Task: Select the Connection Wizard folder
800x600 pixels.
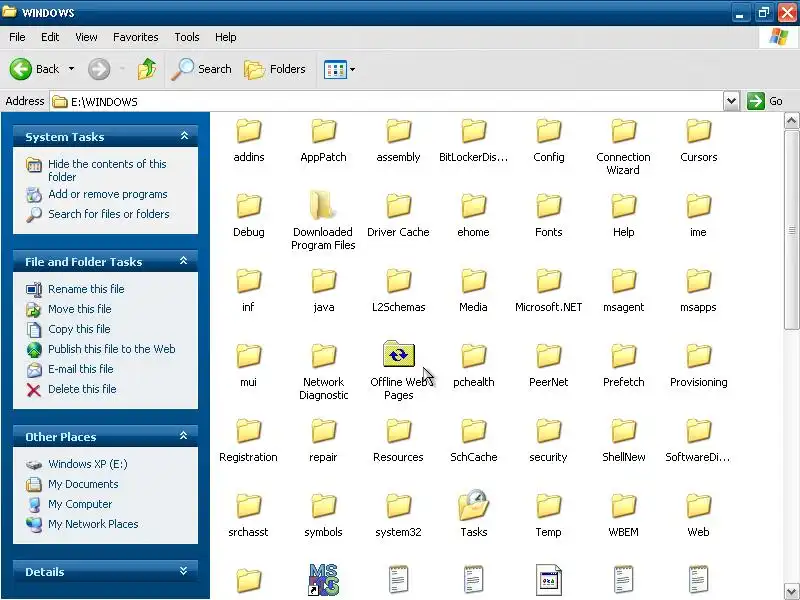Action: point(623,146)
